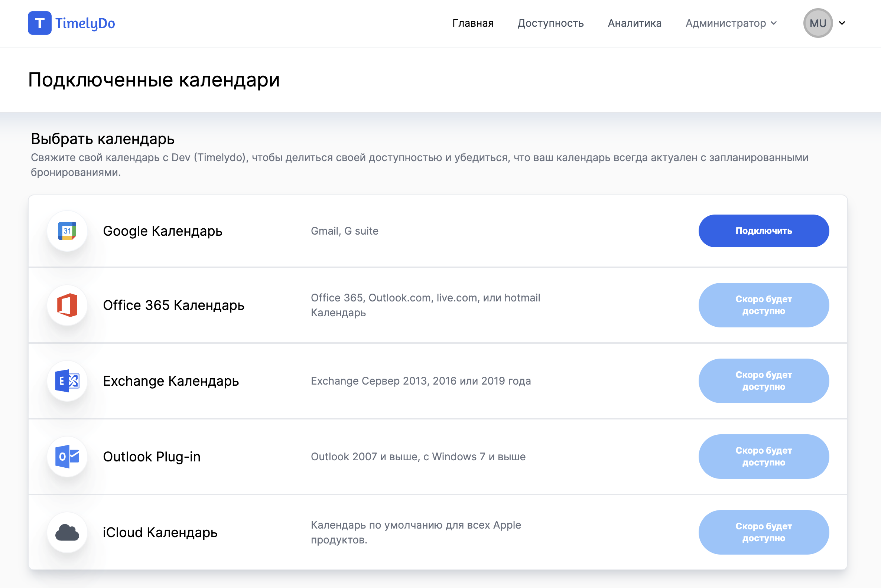
Task: Click Скоро будет доступно for Outlook Plug-in
Action: (764, 457)
